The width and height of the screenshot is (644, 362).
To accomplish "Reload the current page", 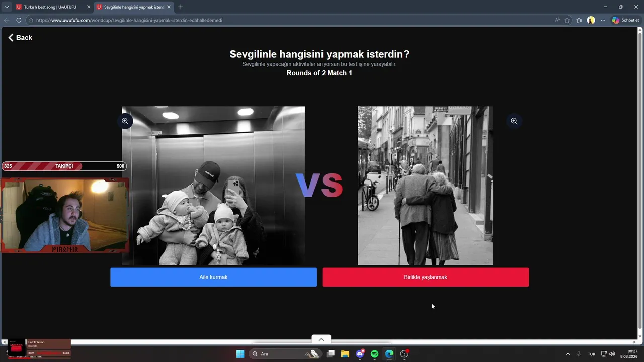I will click(x=19, y=20).
